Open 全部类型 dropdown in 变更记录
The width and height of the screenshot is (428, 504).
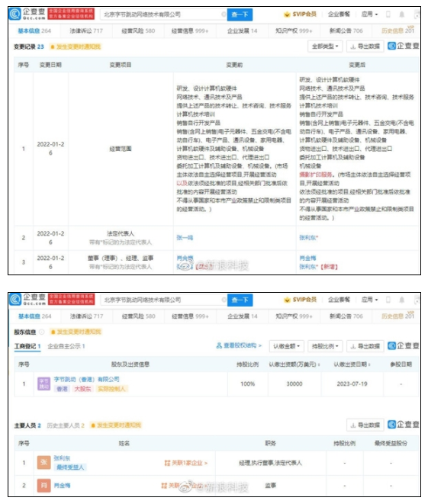point(325,47)
